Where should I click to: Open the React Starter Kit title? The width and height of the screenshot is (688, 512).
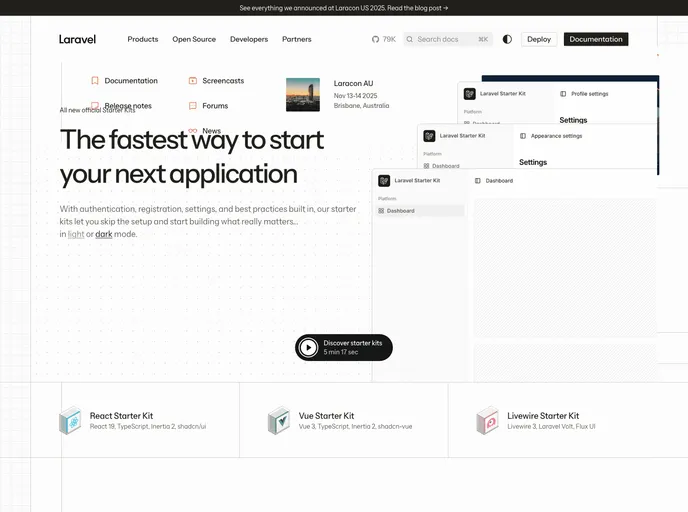121,415
